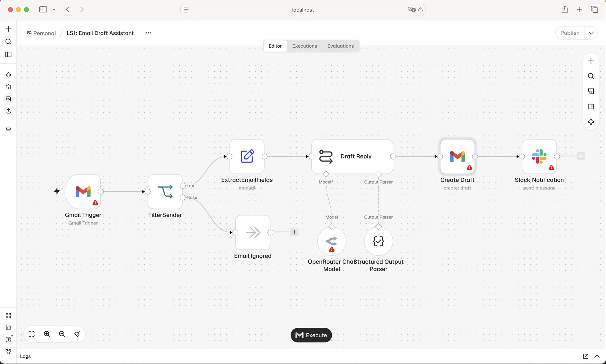Expand the Publish dropdown chevron

point(591,33)
